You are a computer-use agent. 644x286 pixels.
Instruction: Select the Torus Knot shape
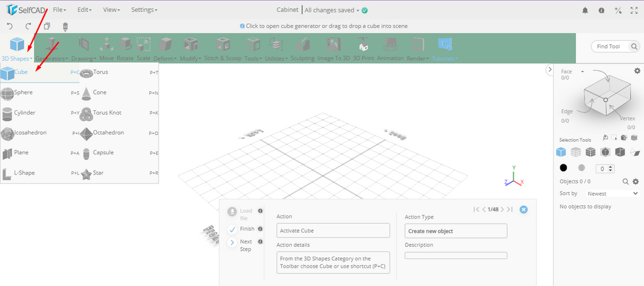(106, 113)
